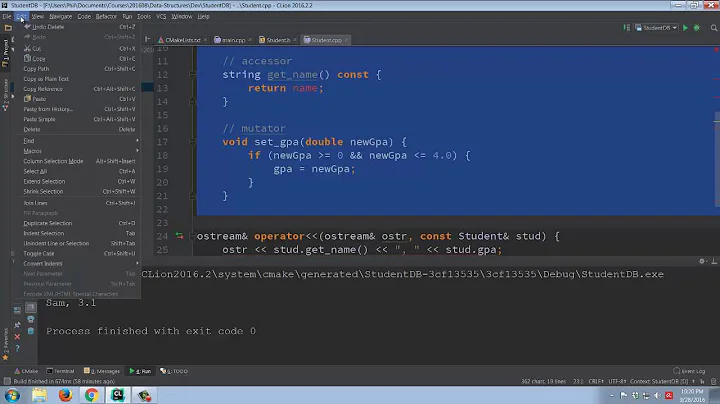This screenshot has height=404, width=720.
Task: Collapse the fold marker at line 12
Action: (x=192, y=74)
